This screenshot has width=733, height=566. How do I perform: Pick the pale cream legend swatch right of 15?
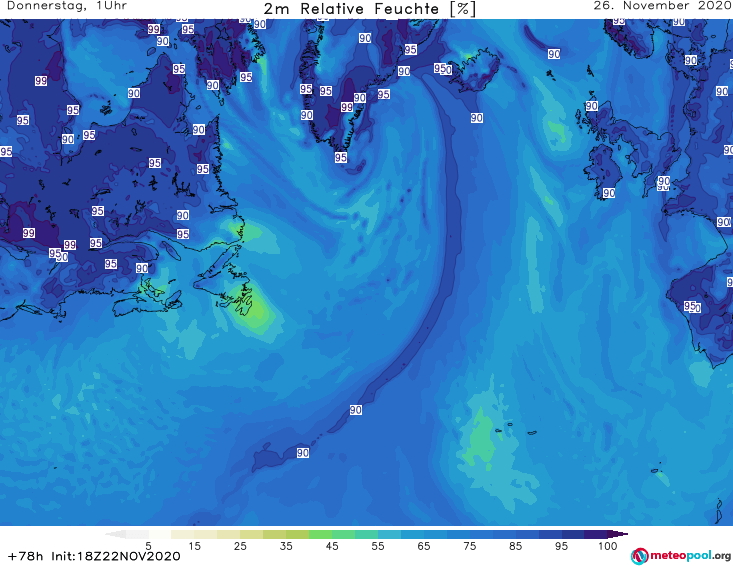(206, 534)
